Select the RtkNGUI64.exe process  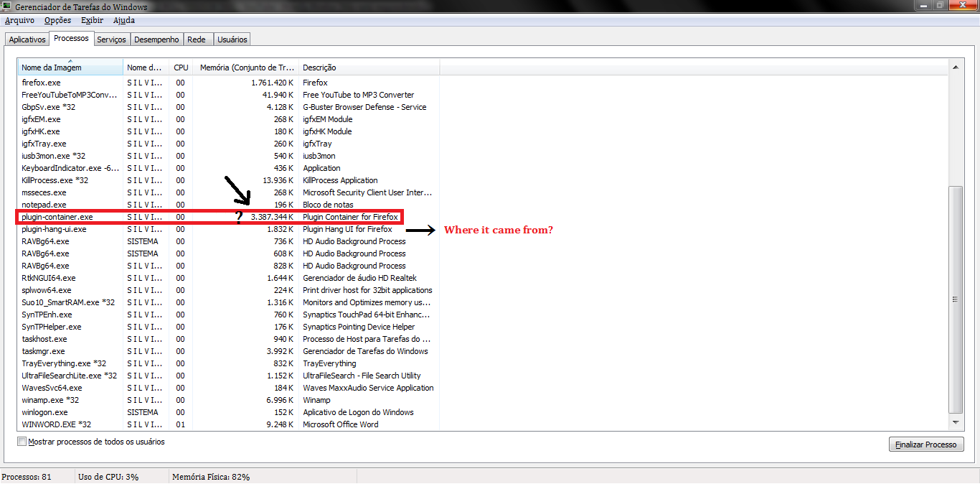[229, 278]
